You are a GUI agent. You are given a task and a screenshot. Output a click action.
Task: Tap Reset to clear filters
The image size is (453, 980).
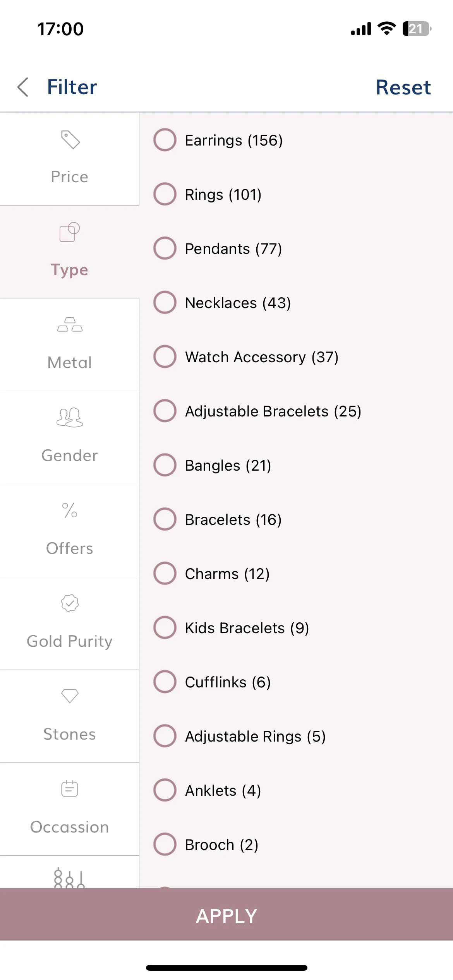[x=403, y=87]
